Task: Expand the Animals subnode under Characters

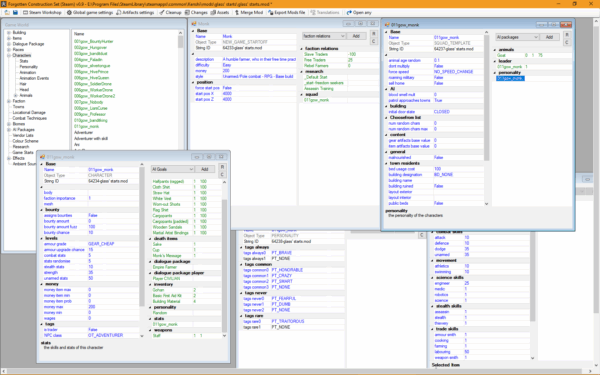Action: 16,95
